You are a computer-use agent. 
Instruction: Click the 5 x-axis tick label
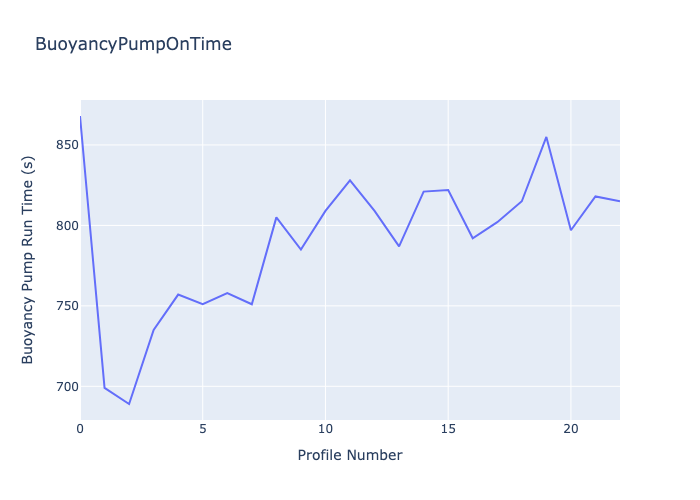point(203,428)
